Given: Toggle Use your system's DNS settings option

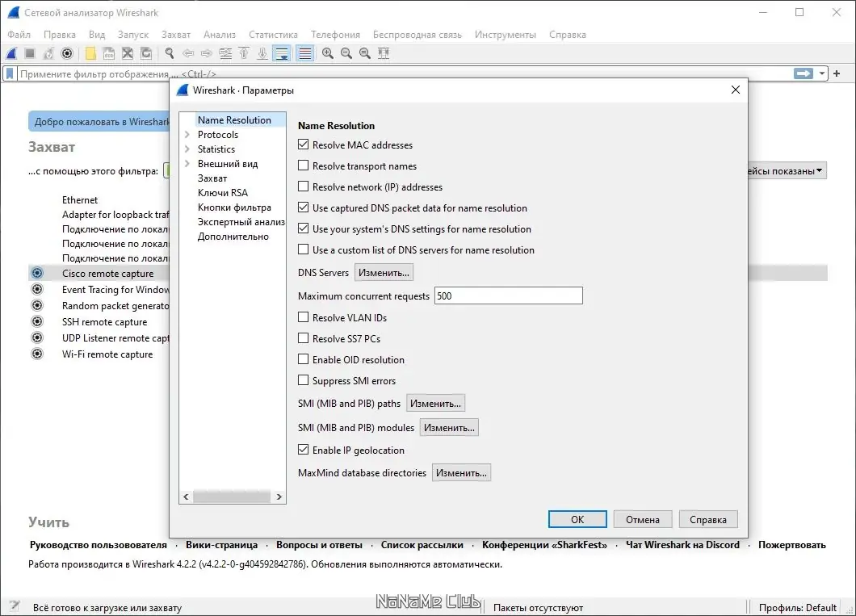Looking at the screenshot, I should pos(304,228).
